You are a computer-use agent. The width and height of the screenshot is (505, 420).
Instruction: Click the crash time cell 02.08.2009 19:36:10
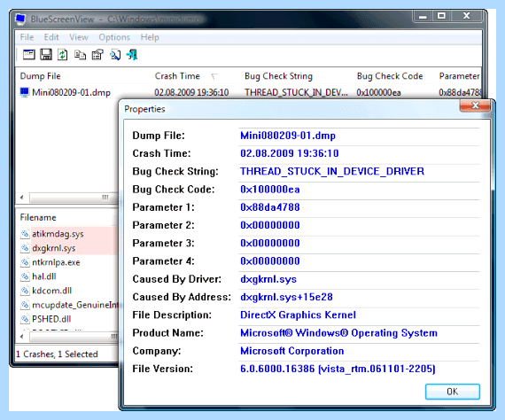click(x=191, y=92)
